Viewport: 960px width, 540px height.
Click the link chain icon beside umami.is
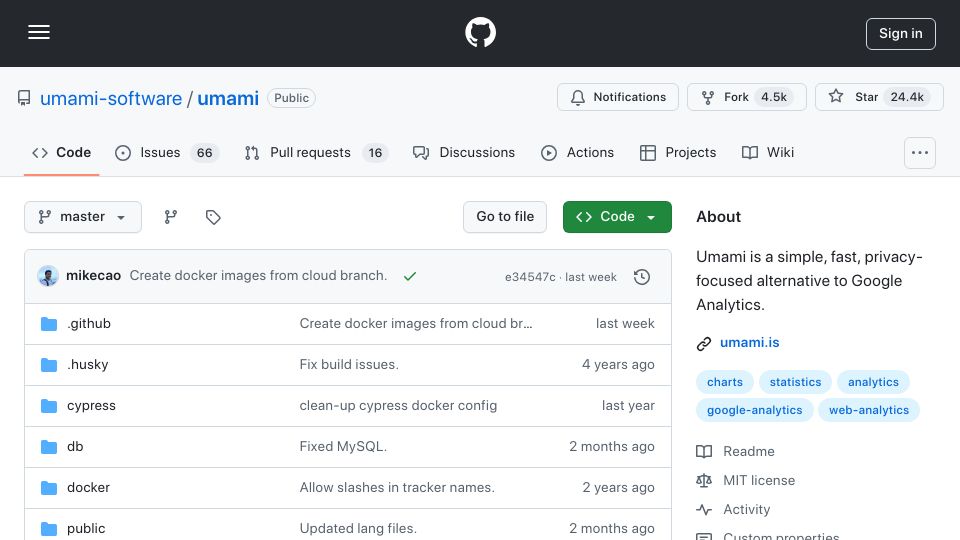point(704,343)
